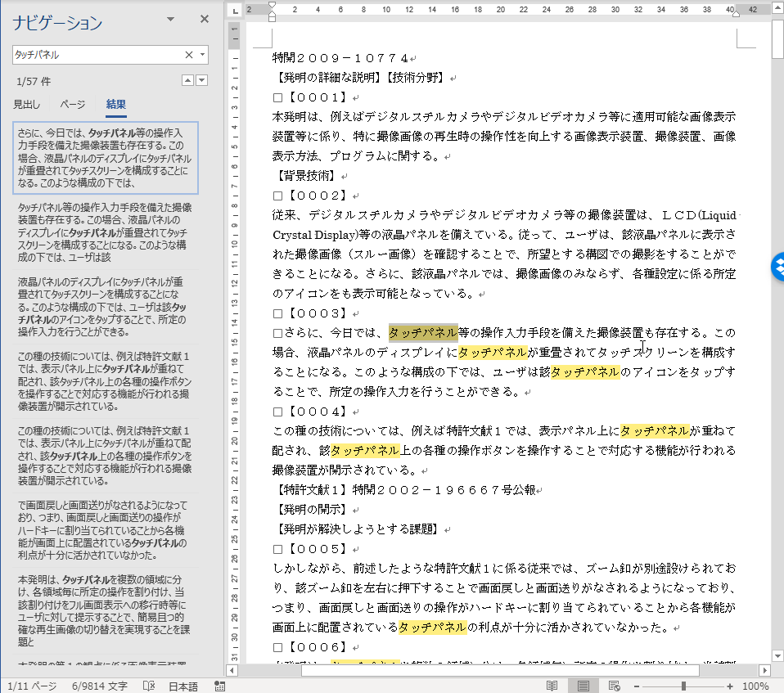The image size is (784, 693).
Task: Jump to the previous search result arrow
Action: (187, 80)
